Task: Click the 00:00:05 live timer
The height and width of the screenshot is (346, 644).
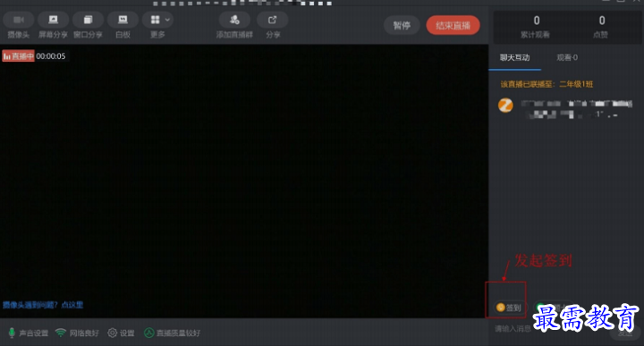Action: 50,56
